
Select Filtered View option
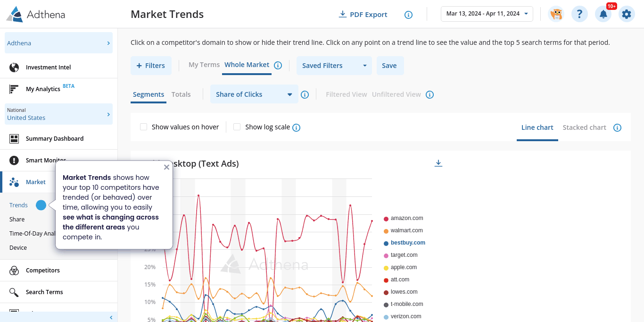point(347,94)
